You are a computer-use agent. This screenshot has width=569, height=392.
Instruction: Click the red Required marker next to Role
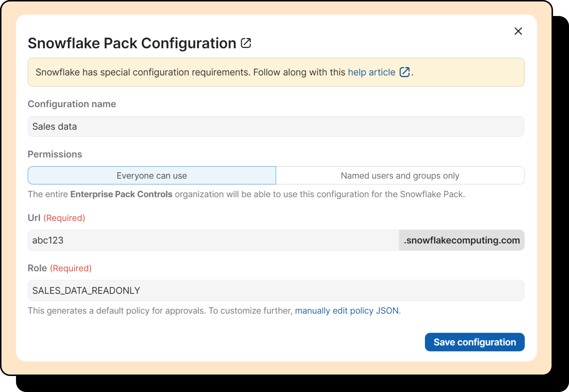point(71,268)
